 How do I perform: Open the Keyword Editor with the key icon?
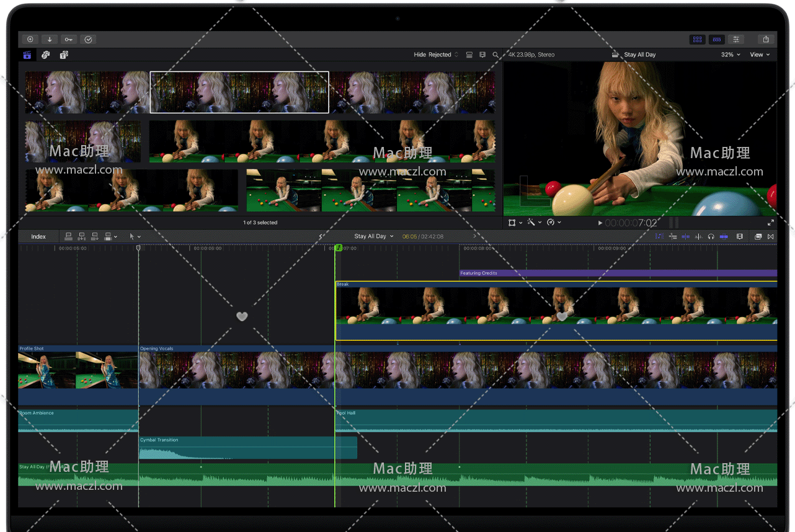[68, 39]
